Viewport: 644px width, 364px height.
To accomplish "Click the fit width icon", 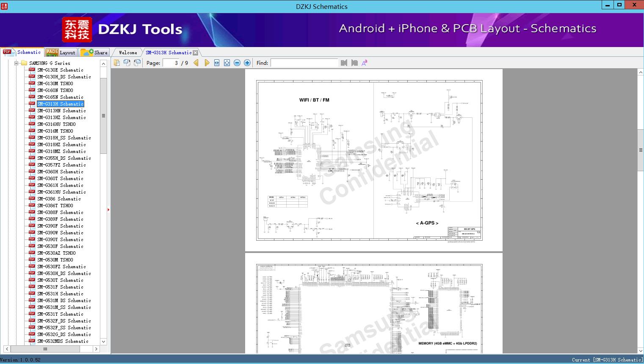I will [217, 63].
